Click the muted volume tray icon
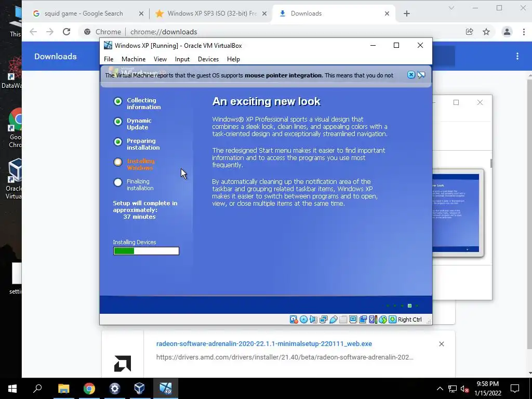Image resolution: width=532 pixels, height=399 pixels. [464, 389]
